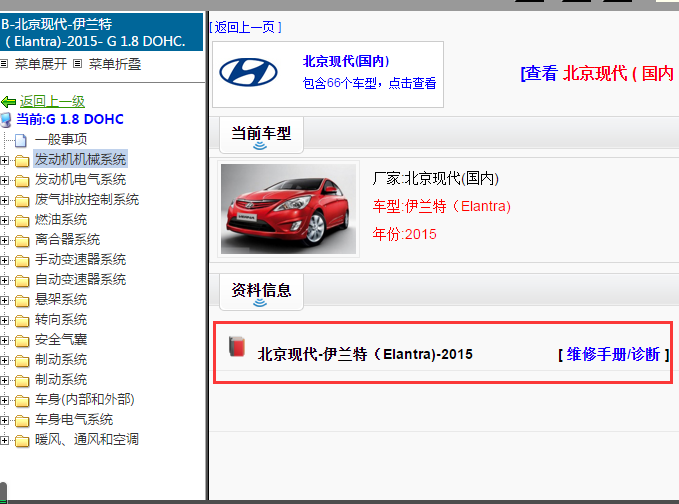Expand the 车身电气系统 tree node
Screen dimensions: 679x504
[4, 420]
